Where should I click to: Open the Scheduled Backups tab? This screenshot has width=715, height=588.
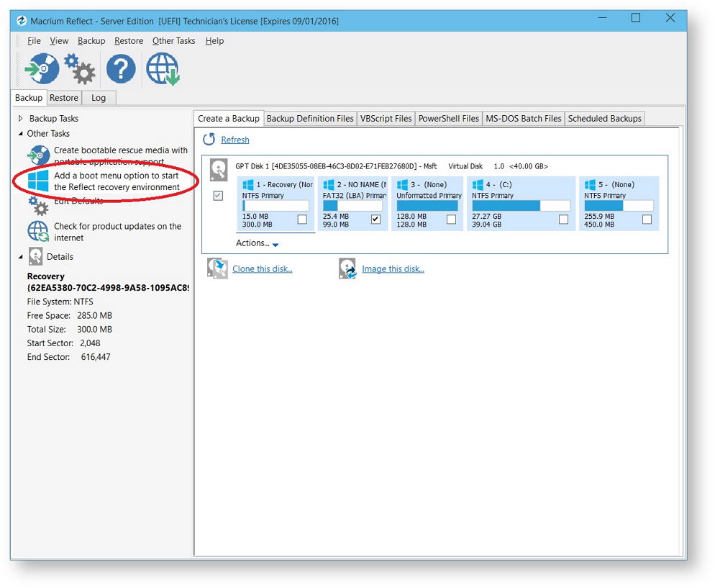click(605, 119)
